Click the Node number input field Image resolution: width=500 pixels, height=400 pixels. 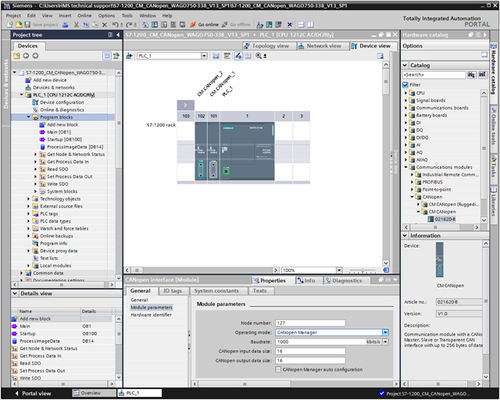pos(310,323)
